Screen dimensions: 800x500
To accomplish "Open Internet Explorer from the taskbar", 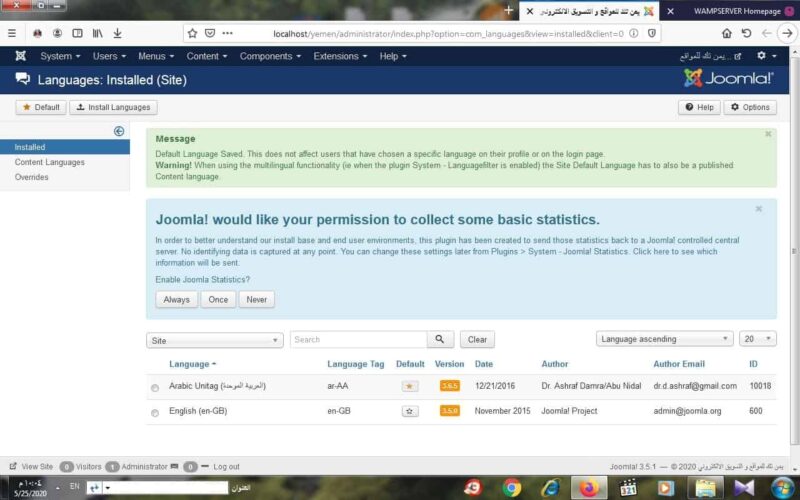I will pos(551,488).
